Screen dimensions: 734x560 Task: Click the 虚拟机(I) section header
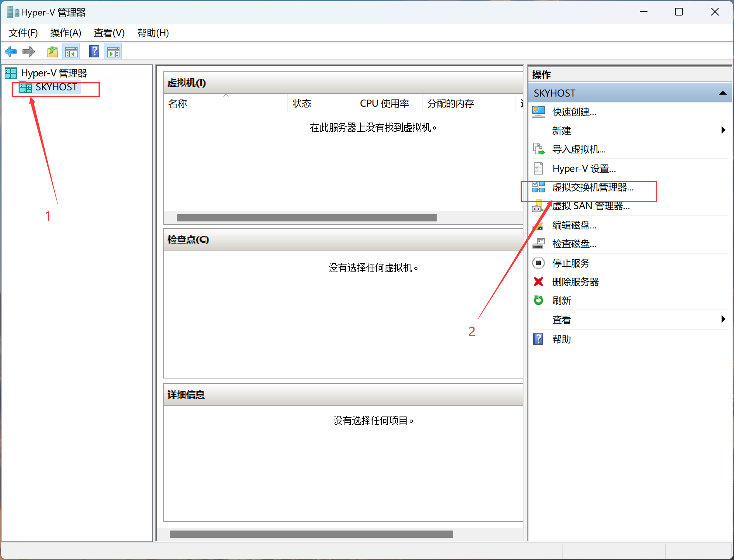(343, 83)
